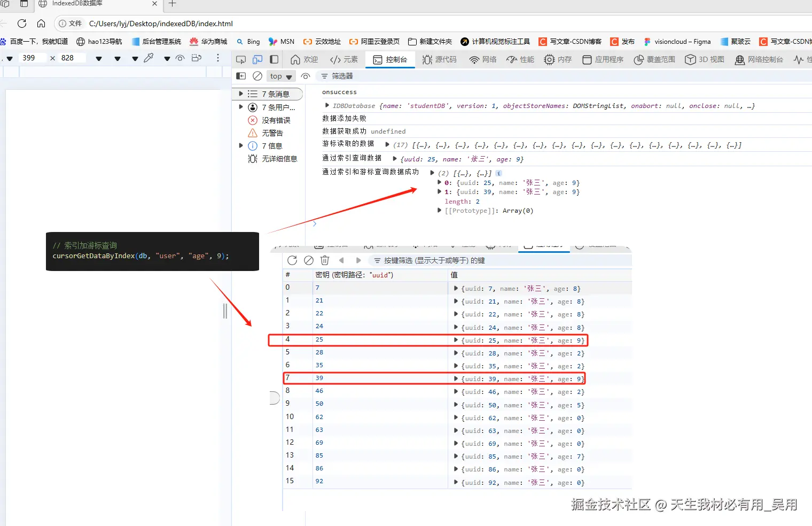This screenshot has width=812, height=526.
Task: Expand the IDBDatabase object in the console
Action: tap(327, 105)
